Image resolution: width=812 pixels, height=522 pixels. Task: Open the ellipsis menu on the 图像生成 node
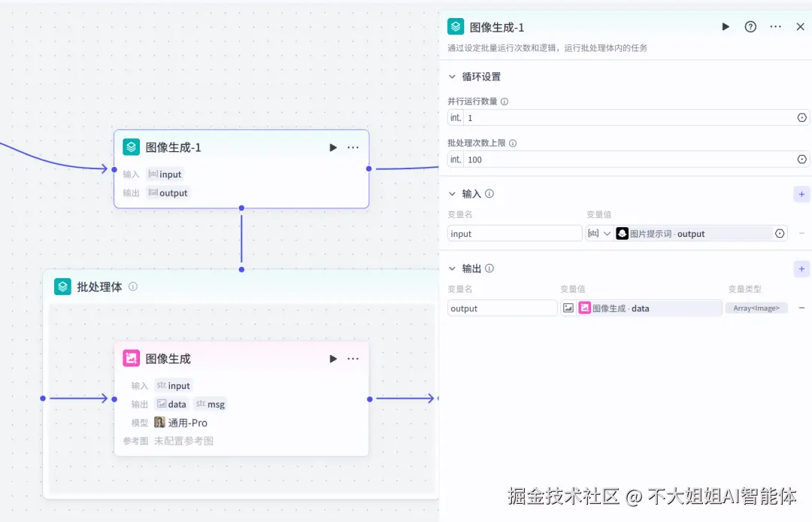pyautogui.click(x=353, y=358)
